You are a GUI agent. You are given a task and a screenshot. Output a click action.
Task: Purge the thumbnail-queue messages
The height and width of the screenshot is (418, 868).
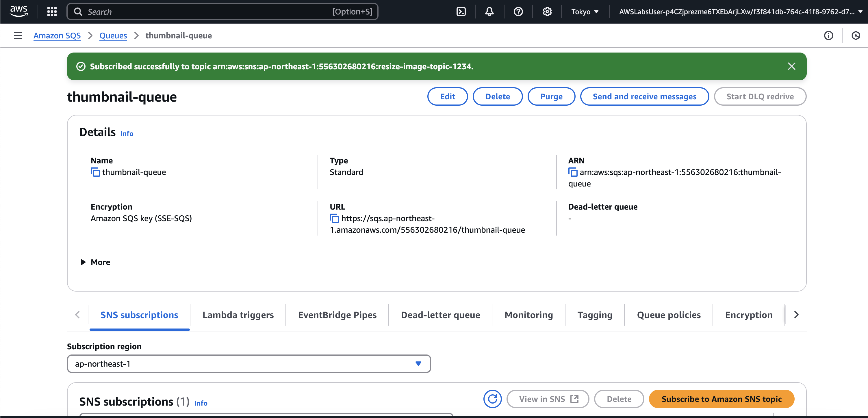551,97
